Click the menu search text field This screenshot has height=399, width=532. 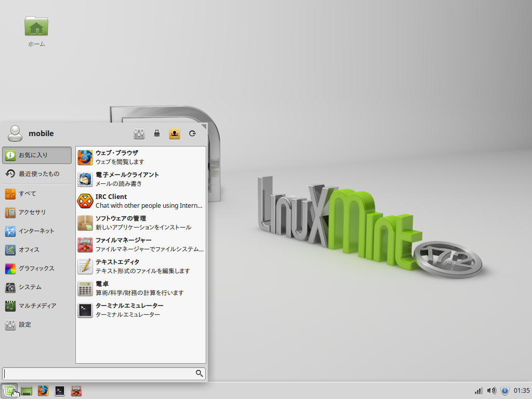click(104, 374)
